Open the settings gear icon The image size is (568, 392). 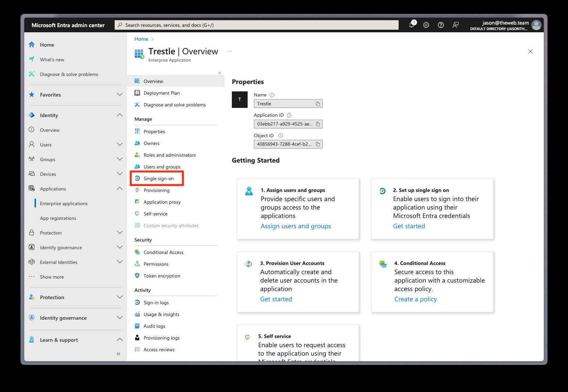(x=426, y=25)
